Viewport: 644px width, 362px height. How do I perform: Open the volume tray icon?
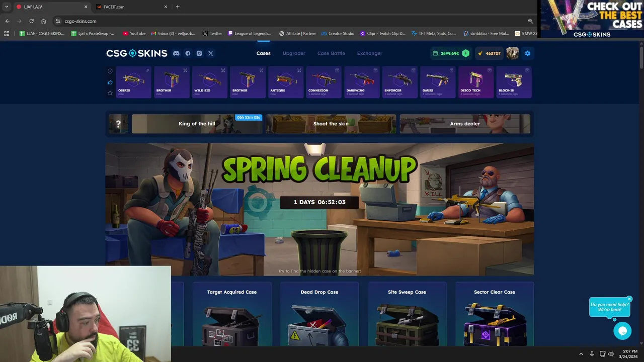611,354
